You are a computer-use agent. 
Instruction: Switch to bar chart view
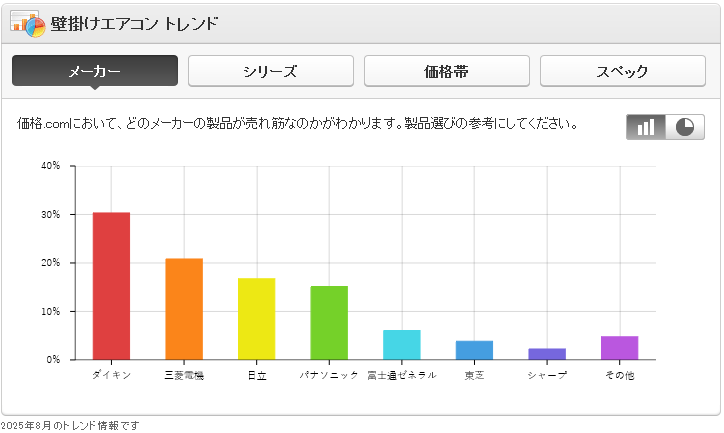(646, 127)
